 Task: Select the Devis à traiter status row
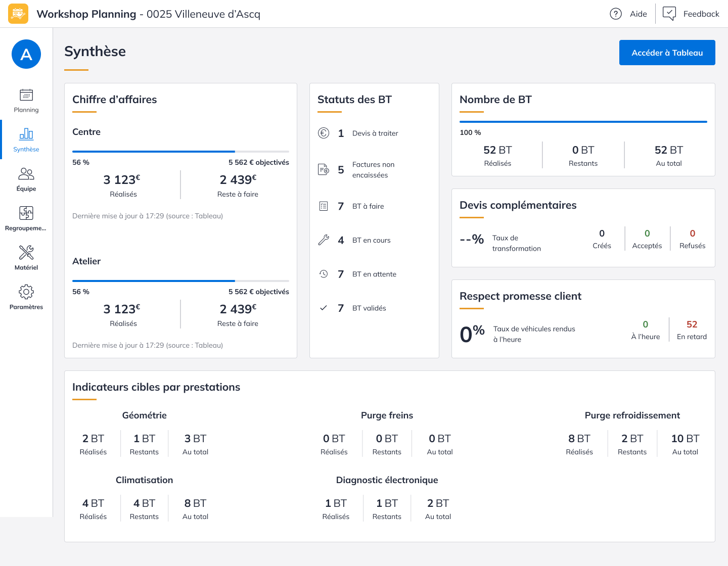pos(375,133)
